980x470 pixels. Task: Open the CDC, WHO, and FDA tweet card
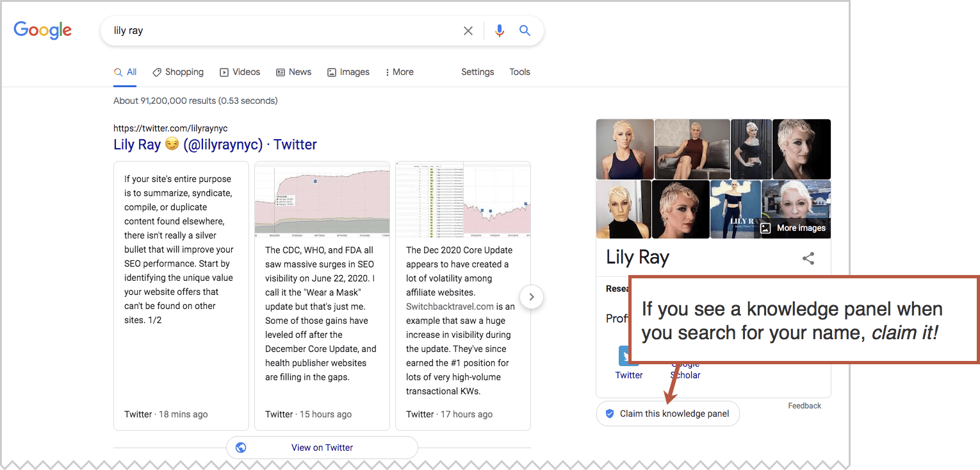pyautogui.click(x=322, y=296)
